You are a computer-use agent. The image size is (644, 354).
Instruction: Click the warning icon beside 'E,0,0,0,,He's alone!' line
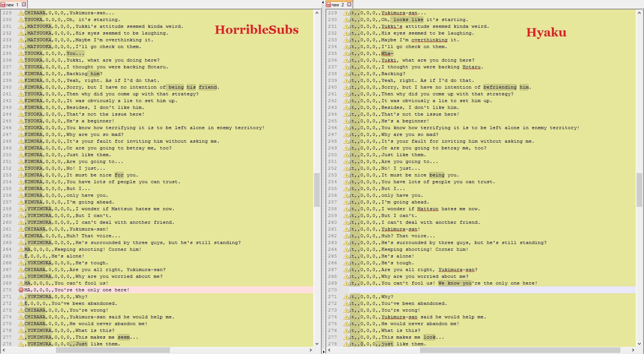pos(21,256)
